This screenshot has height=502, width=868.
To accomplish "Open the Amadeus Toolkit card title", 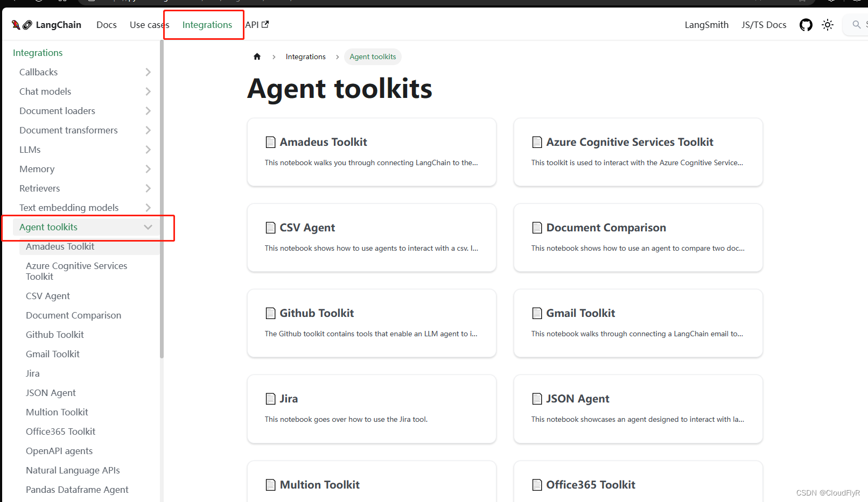I will click(x=323, y=142).
